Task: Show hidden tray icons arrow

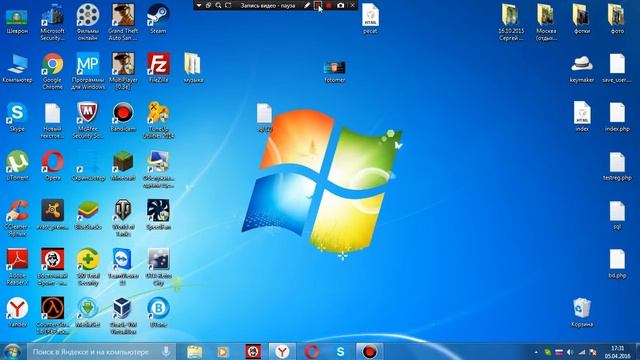Action: 536,352
